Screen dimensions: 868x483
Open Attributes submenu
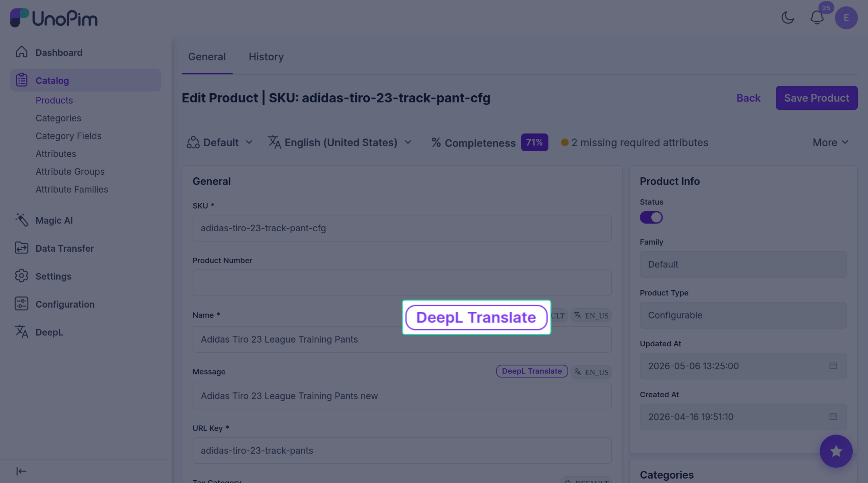click(x=56, y=154)
